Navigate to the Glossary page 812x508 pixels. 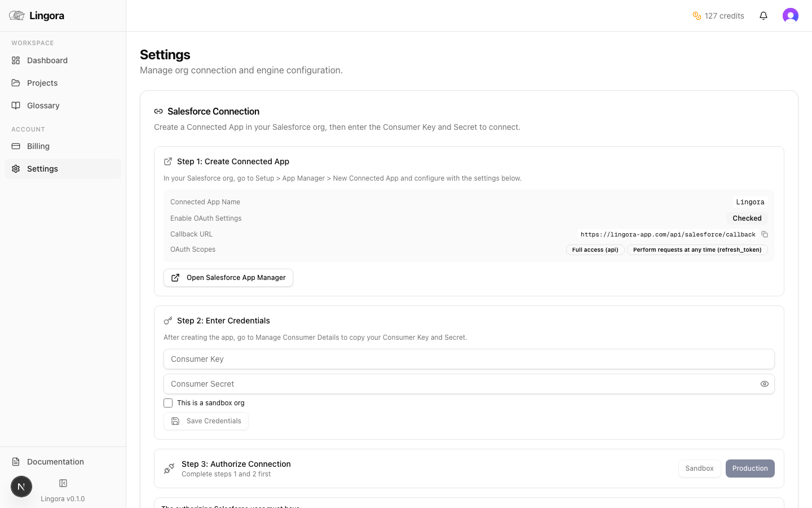43,105
